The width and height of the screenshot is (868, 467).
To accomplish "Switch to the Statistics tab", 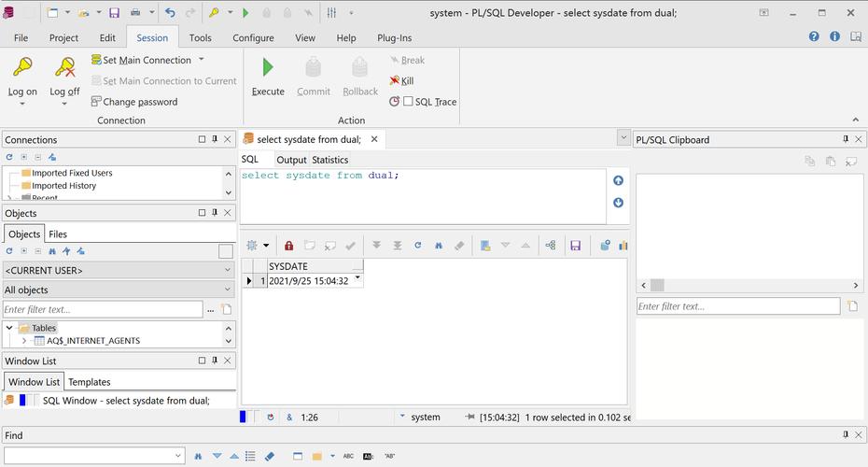I will click(329, 160).
